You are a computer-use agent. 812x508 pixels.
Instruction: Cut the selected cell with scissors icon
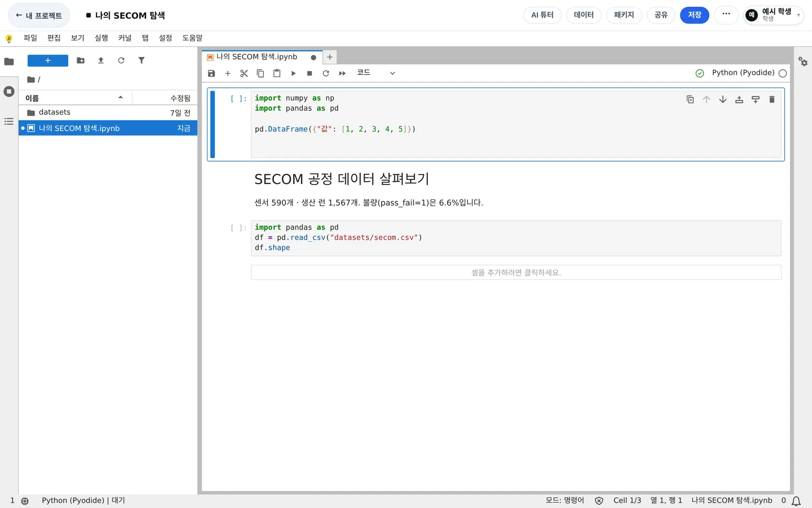point(244,73)
